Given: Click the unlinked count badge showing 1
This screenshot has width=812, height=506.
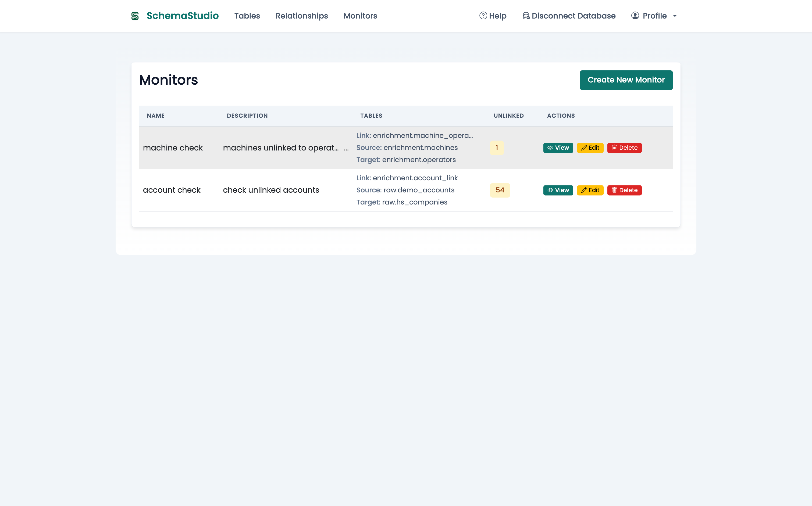Looking at the screenshot, I should (497, 148).
